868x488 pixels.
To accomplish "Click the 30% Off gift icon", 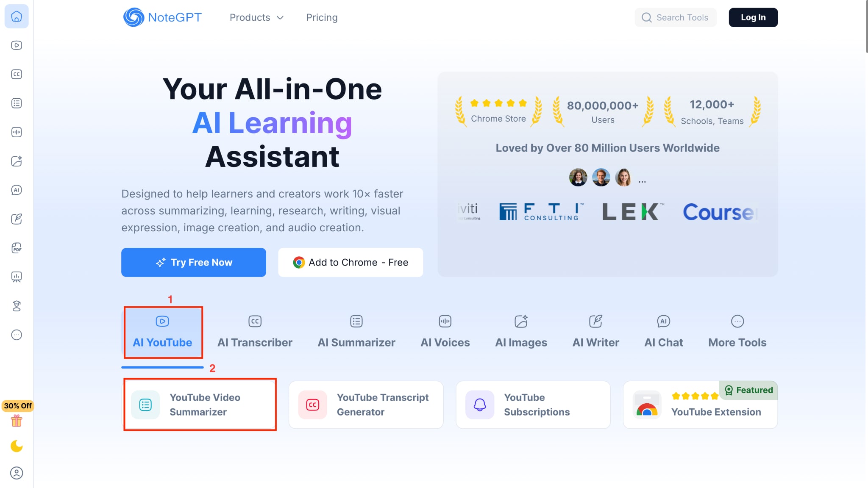I will 17,421.
